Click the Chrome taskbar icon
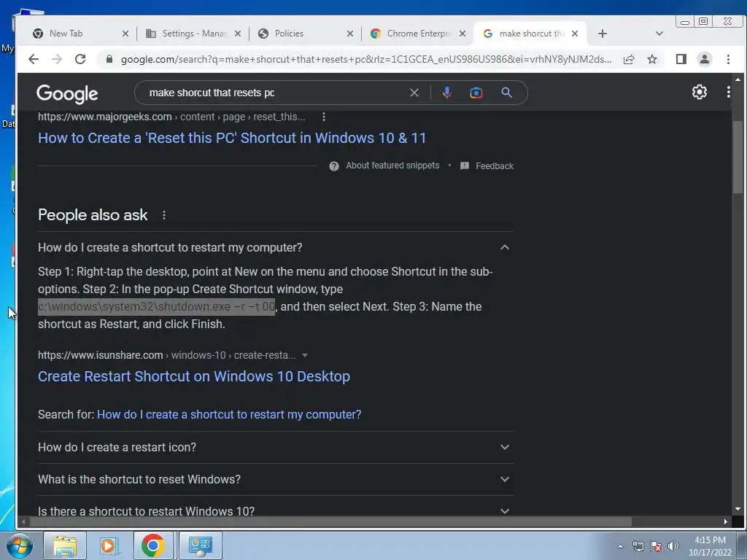The height and width of the screenshot is (560, 747). coord(153,545)
